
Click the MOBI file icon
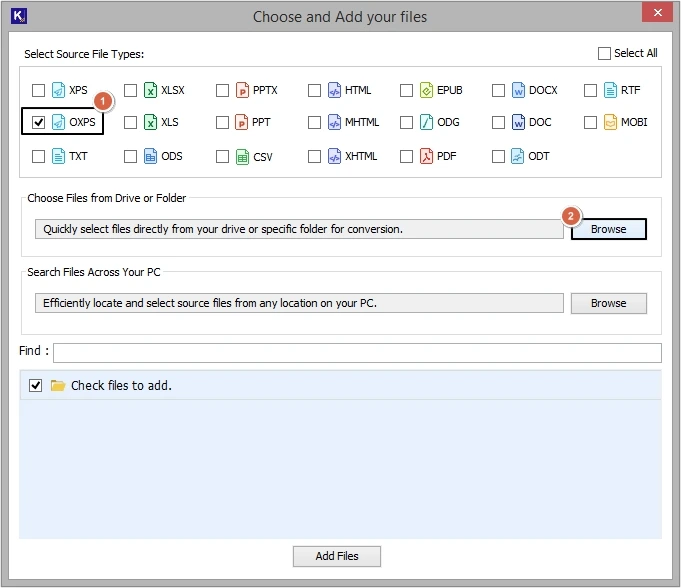tap(611, 122)
